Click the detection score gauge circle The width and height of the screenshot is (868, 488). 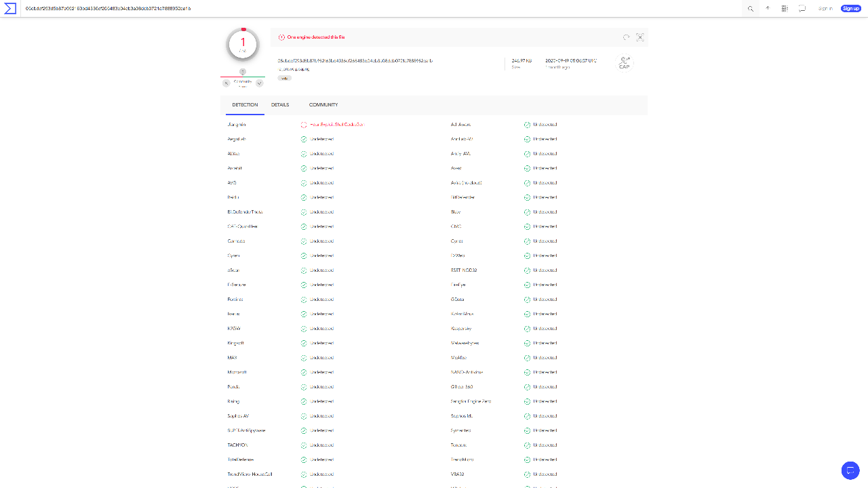coord(242,43)
